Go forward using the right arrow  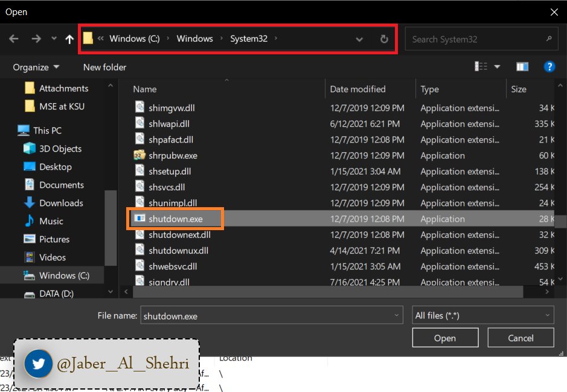tap(36, 39)
